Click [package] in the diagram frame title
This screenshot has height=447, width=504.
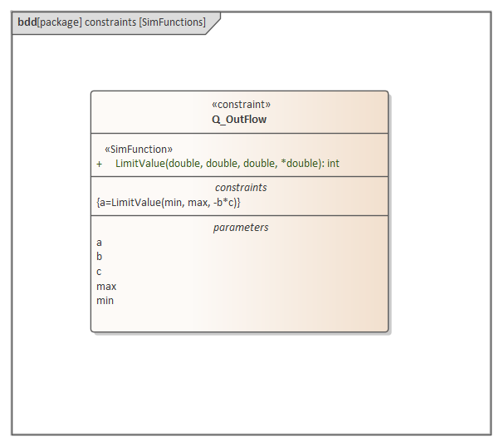point(59,22)
